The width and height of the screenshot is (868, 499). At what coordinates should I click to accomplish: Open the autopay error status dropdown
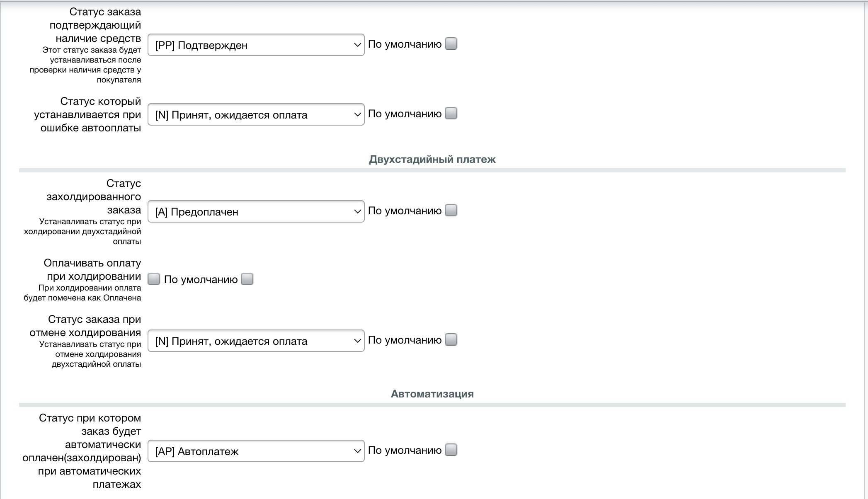coord(256,114)
